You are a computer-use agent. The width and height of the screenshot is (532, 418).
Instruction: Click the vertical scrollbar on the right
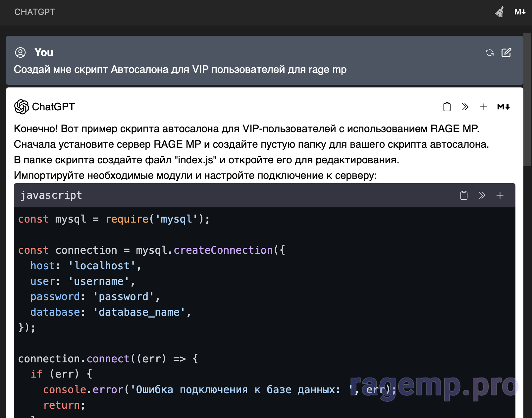click(x=527, y=99)
